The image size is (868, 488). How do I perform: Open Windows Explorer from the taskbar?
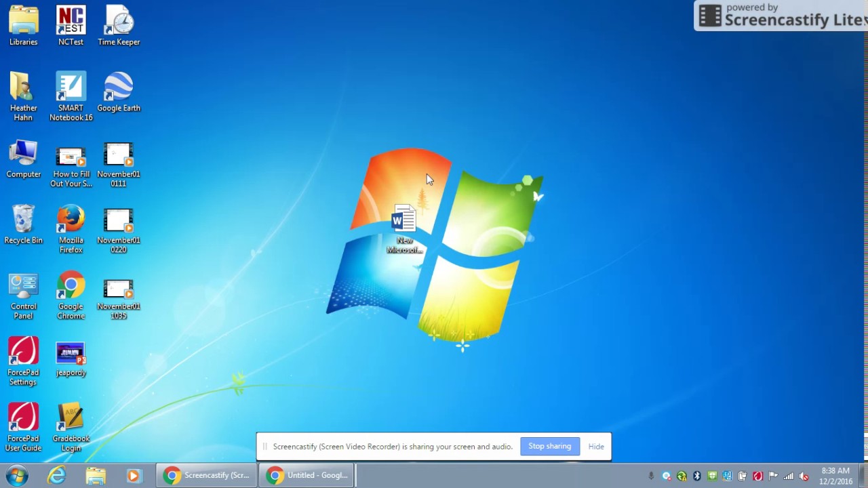[96, 476]
